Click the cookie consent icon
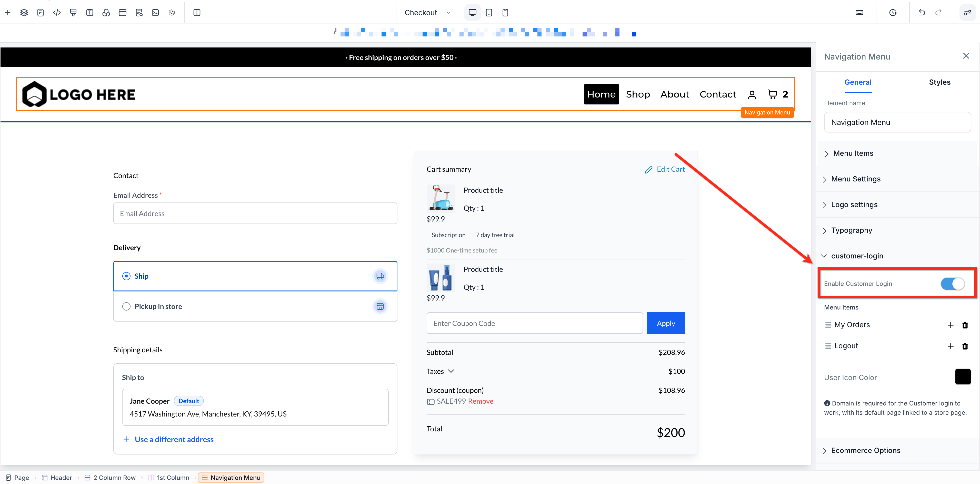Screen dimensions: 980x484 tap(172, 13)
